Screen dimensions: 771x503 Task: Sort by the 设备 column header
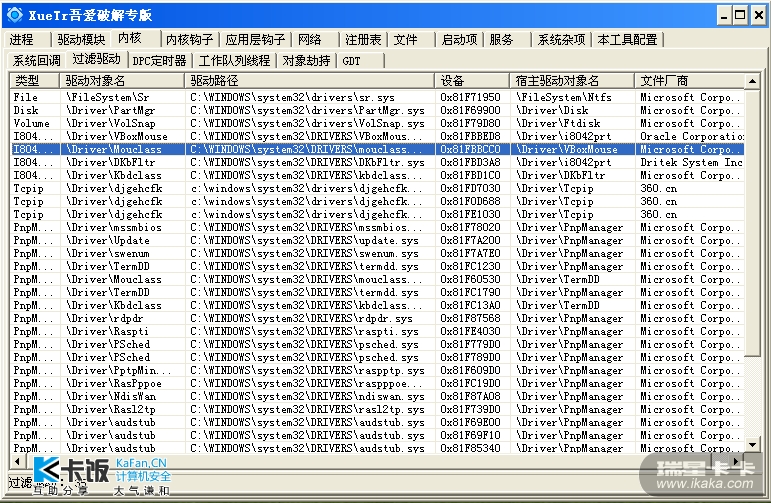pos(472,80)
